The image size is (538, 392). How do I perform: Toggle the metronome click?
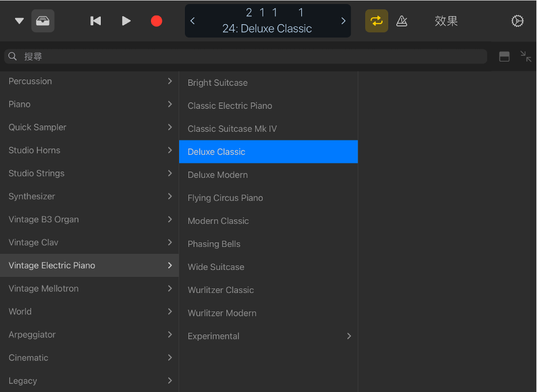[402, 21]
